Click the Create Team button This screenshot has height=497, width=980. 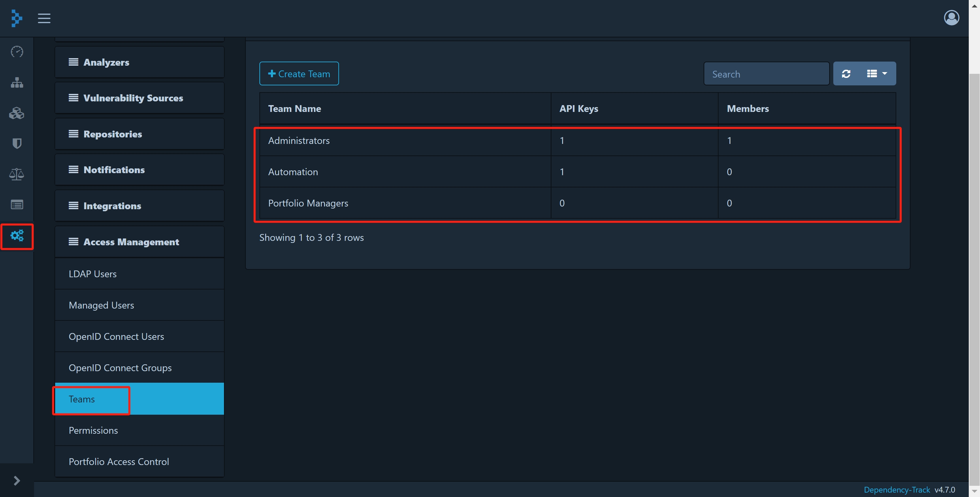coord(299,74)
